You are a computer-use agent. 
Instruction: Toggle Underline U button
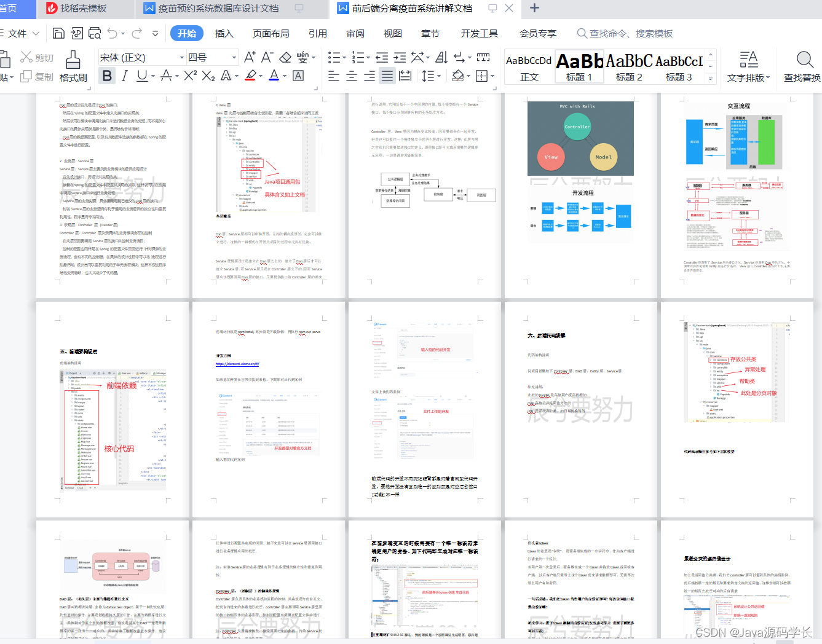(141, 76)
